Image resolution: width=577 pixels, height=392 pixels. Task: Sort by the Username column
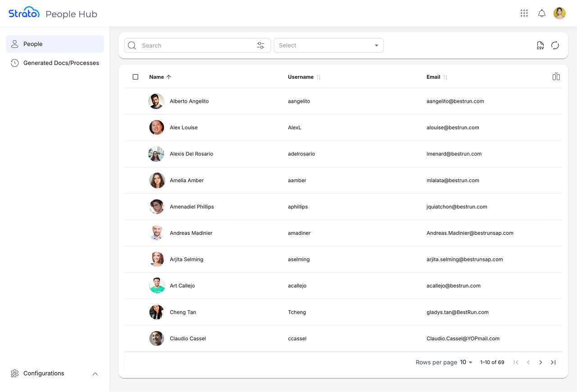(318, 77)
